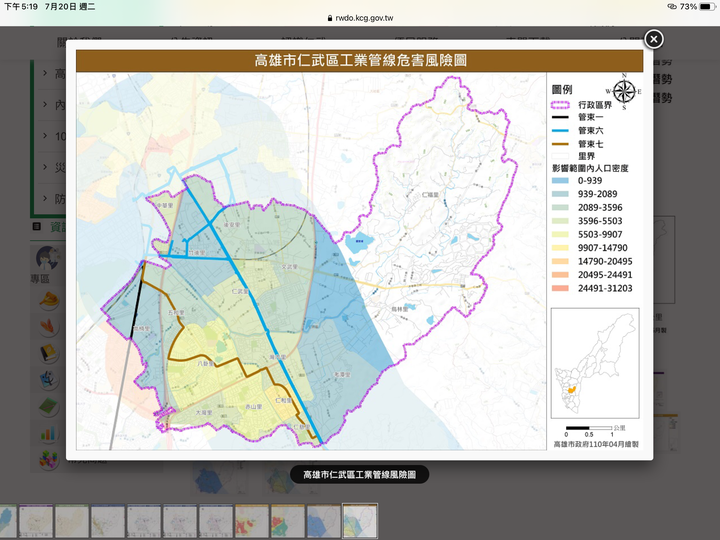Tap the 烏林里 label on the map
Image resolution: width=720 pixels, height=540 pixels.
[400, 309]
